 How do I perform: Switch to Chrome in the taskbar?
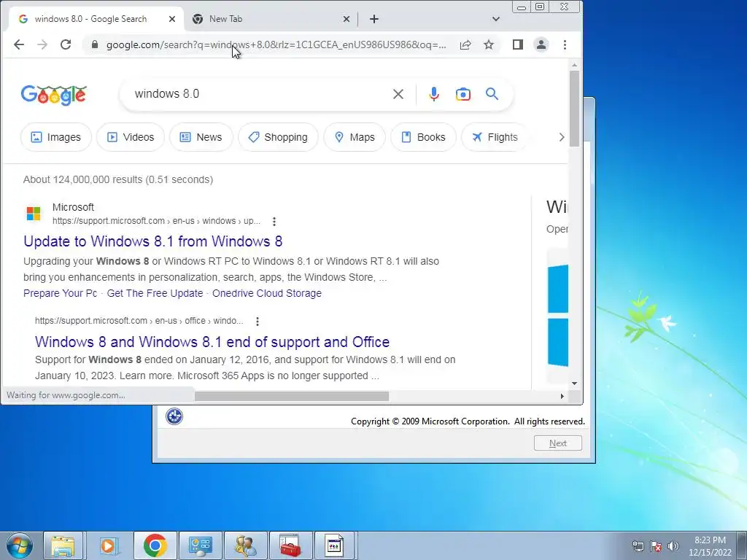155,545
